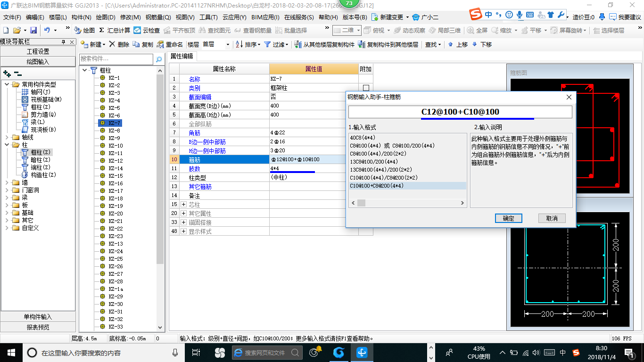Open 工程设置 navigation section
The width and height of the screenshot is (644, 362).
tap(38, 51)
